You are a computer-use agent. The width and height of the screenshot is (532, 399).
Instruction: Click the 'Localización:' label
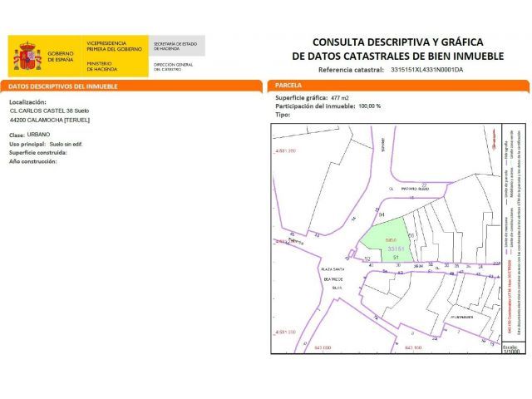[x=27, y=101]
